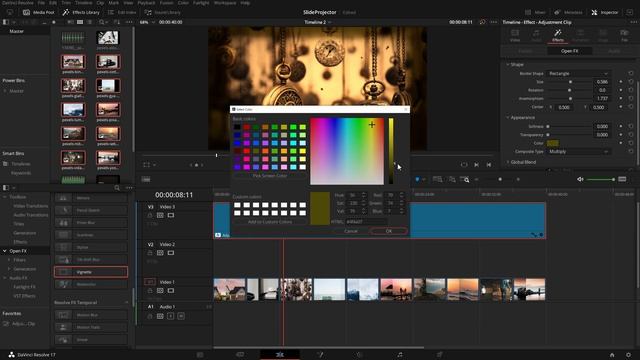Open the File menu
Screen dimensions: 640x360
[x=41, y=2]
